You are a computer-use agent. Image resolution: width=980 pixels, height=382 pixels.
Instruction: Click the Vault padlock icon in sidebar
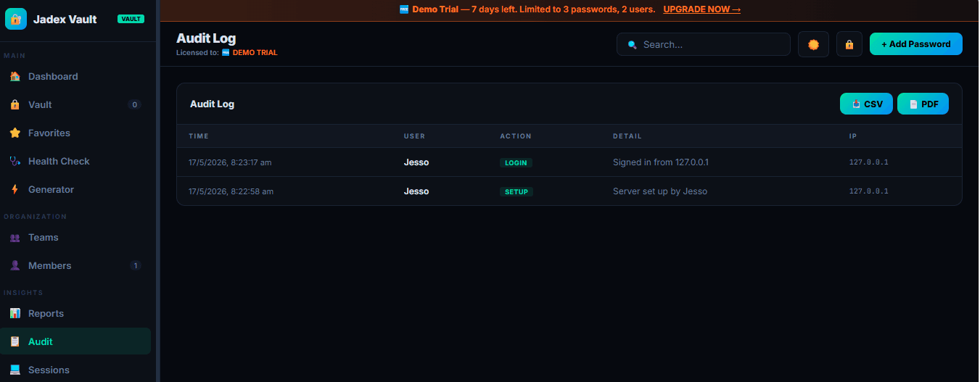coord(15,104)
